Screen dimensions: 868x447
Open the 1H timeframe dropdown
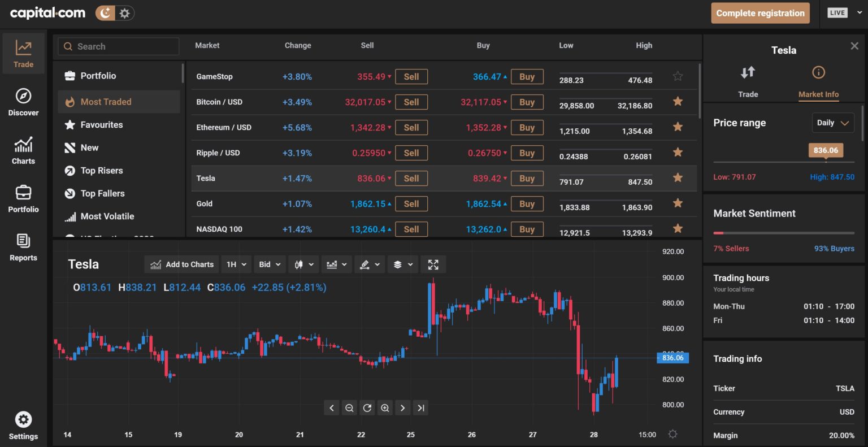point(237,264)
